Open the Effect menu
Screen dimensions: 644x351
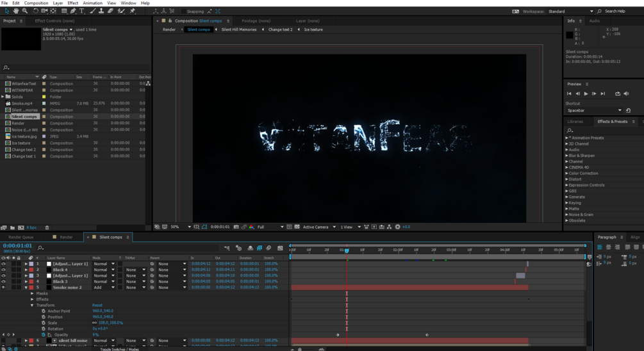pyautogui.click(x=72, y=3)
